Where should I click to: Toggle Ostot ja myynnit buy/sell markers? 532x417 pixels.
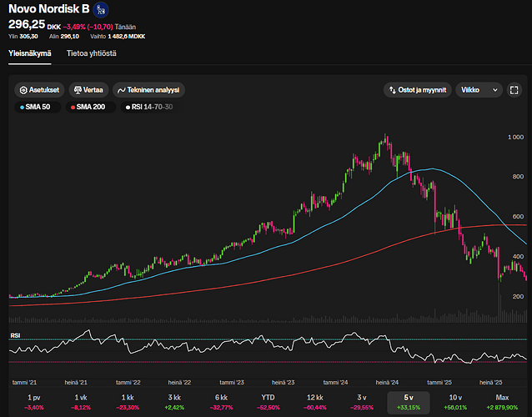tap(417, 90)
